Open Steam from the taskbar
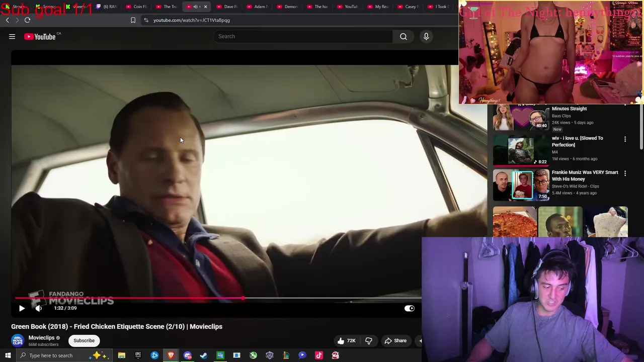The height and width of the screenshot is (362, 644). pos(204,355)
